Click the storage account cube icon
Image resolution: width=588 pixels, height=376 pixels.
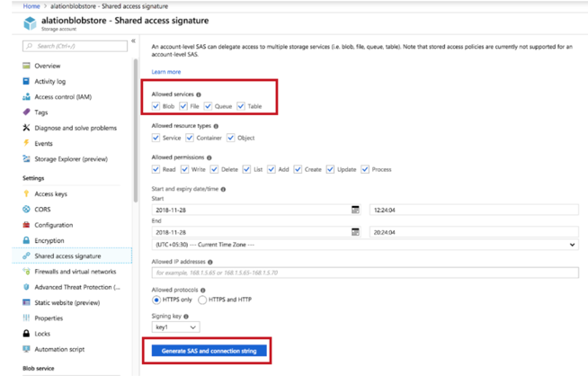(30, 23)
